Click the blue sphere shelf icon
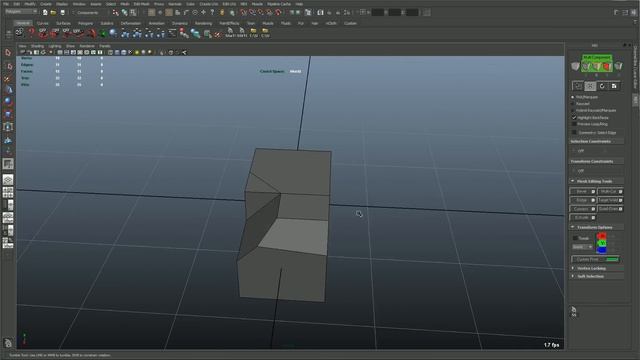This screenshot has height=360, width=640. tap(113, 33)
